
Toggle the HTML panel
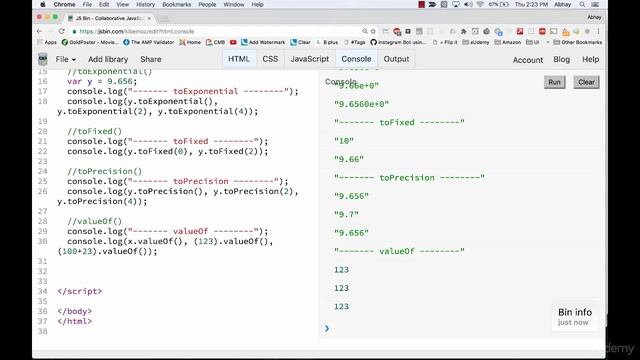tap(239, 59)
